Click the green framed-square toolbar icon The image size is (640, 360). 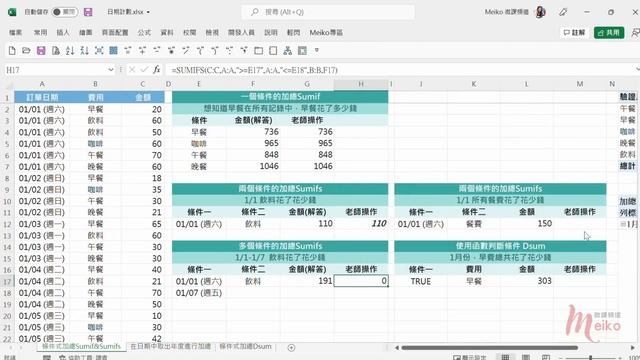pyautogui.click(x=302, y=51)
